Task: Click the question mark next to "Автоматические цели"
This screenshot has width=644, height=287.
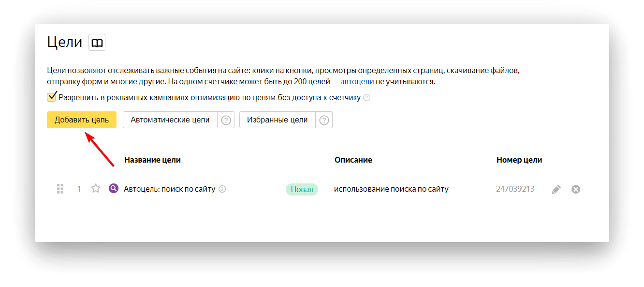Action: (x=226, y=121)
